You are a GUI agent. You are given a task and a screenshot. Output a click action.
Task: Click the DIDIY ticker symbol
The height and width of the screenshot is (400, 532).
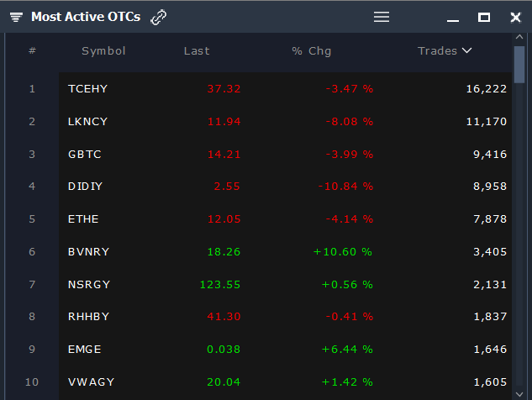(x=85, y=187)
